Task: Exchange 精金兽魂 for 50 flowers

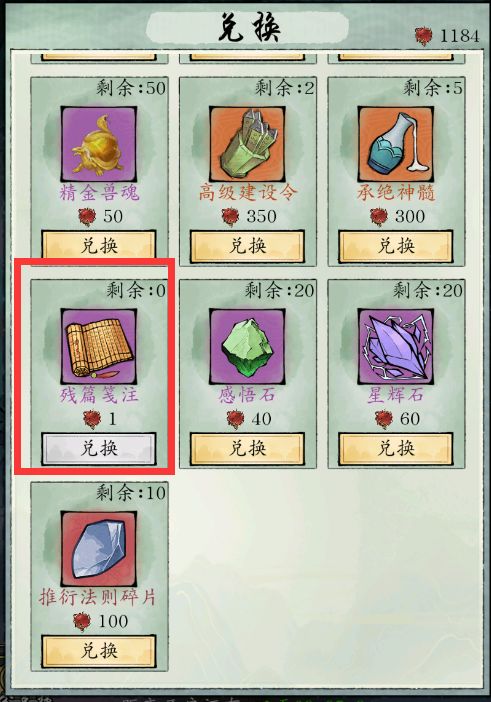Action: click(99, 246)
